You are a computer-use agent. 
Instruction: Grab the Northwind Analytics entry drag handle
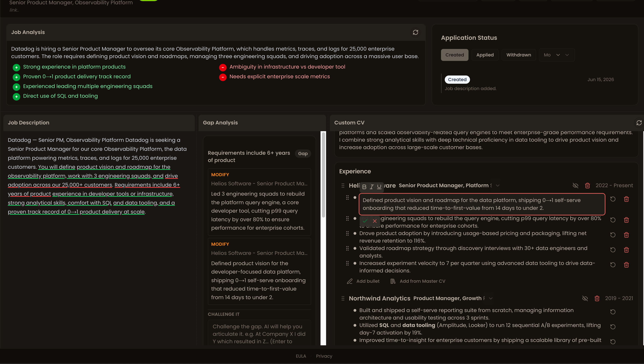343,298
